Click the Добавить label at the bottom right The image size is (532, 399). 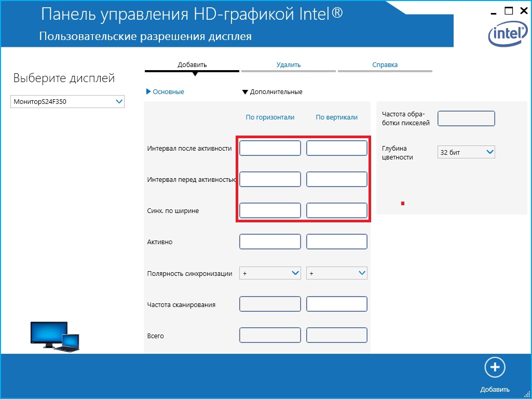click(495, 390)
